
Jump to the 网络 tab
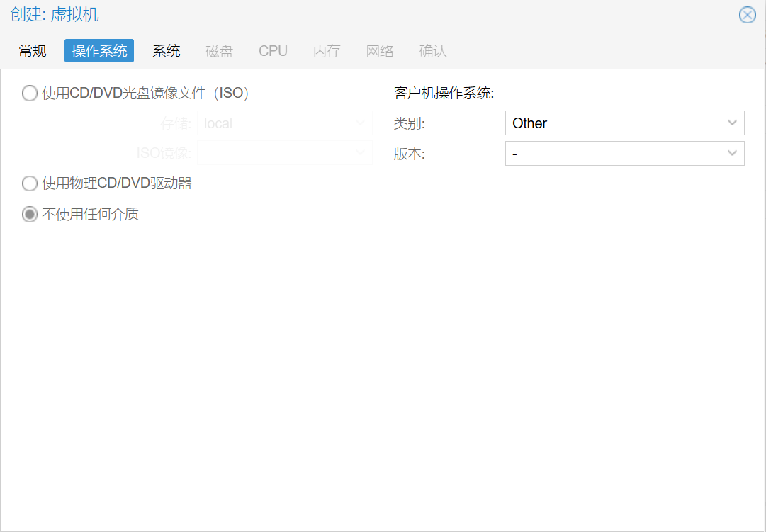[380, 51]
